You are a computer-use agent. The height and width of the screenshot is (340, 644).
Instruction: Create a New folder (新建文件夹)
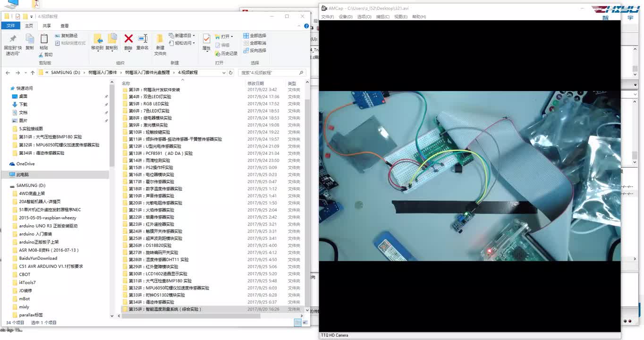pyautogui.click(x=160, y=45)
